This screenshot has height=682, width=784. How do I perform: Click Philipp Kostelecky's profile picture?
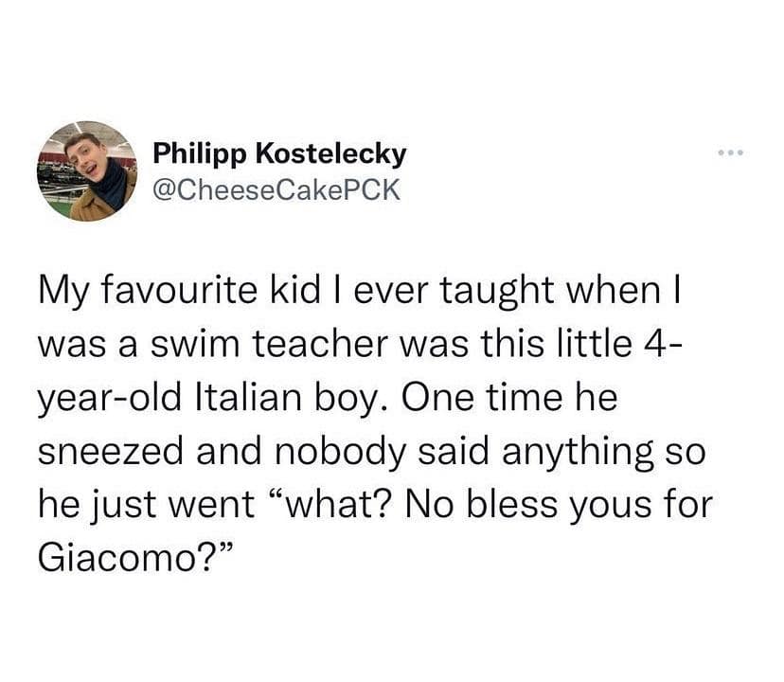click(89, 170)
